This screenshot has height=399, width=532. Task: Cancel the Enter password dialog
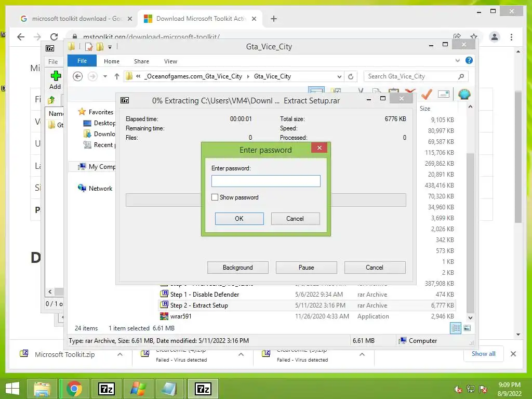tap(295, 219)
